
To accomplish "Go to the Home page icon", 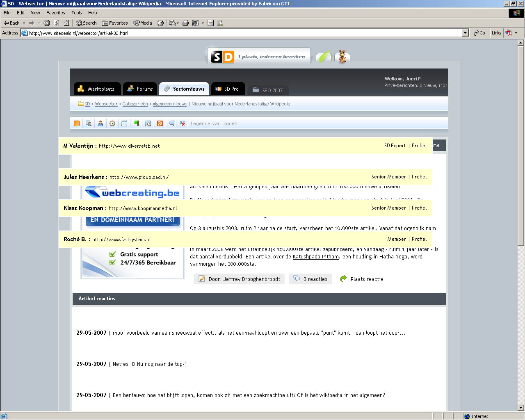I will coord(66,23).
